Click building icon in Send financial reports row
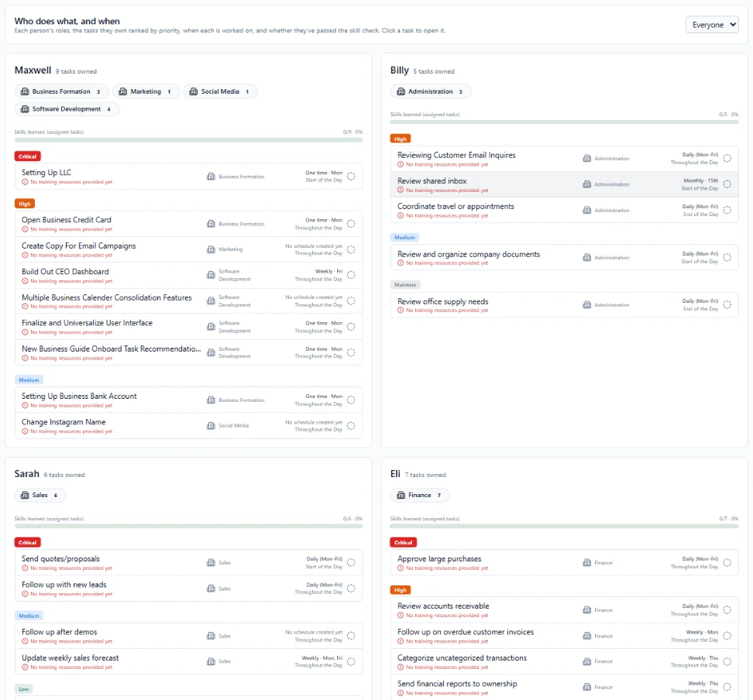Viewport: 753px width, 700px height. 587,687
